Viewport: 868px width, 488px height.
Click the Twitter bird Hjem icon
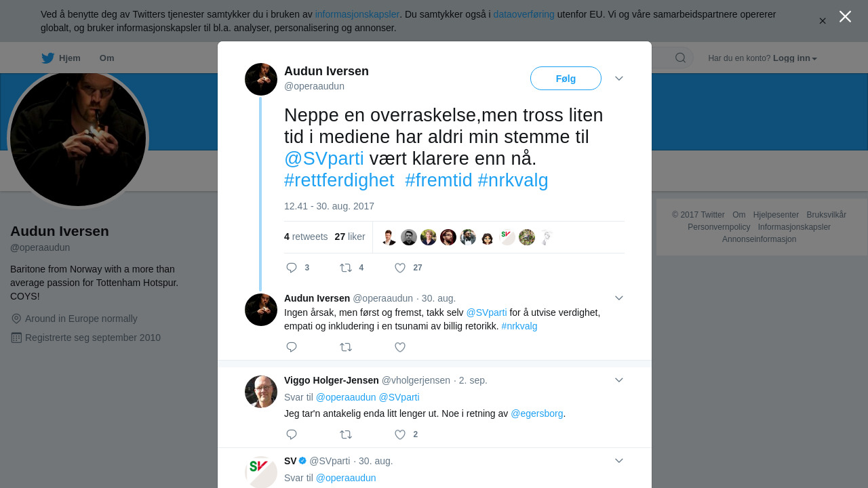(x=47, y=58)
